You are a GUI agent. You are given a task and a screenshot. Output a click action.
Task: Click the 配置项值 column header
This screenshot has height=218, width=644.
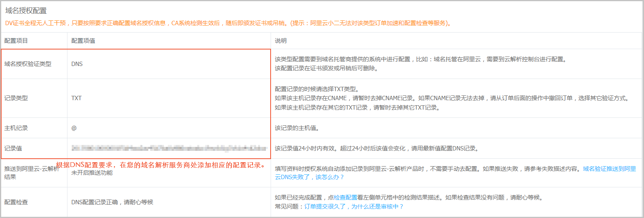[x=83, y=41]
